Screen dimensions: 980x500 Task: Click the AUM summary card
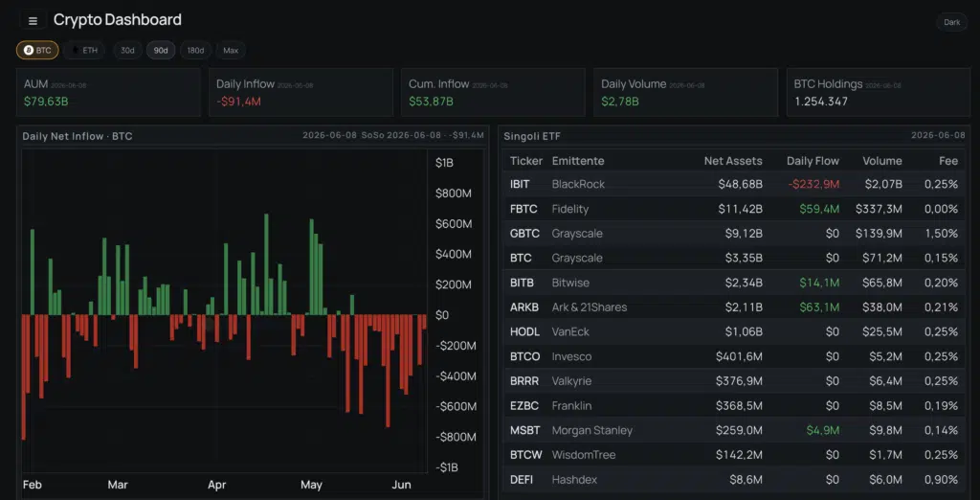[x=108, y=93]
